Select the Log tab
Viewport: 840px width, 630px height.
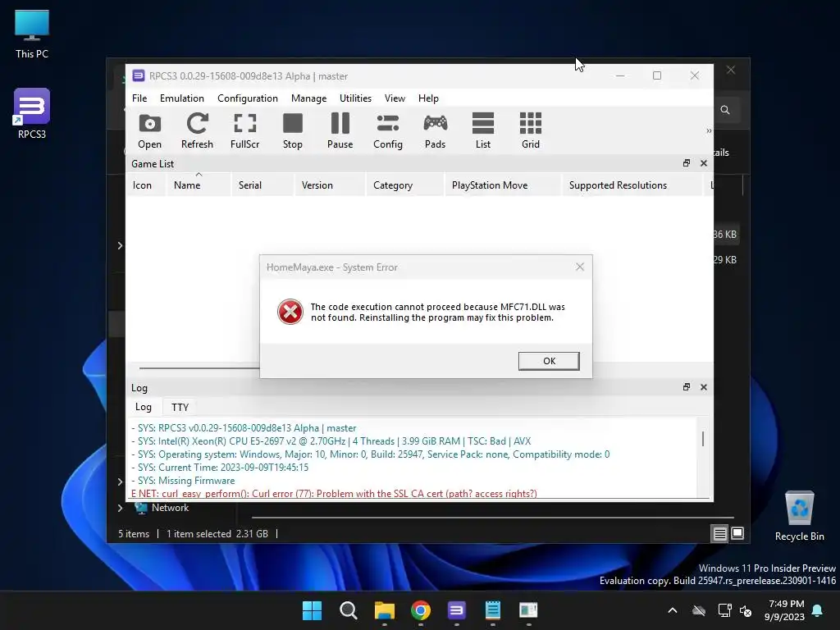coord(143,407)
